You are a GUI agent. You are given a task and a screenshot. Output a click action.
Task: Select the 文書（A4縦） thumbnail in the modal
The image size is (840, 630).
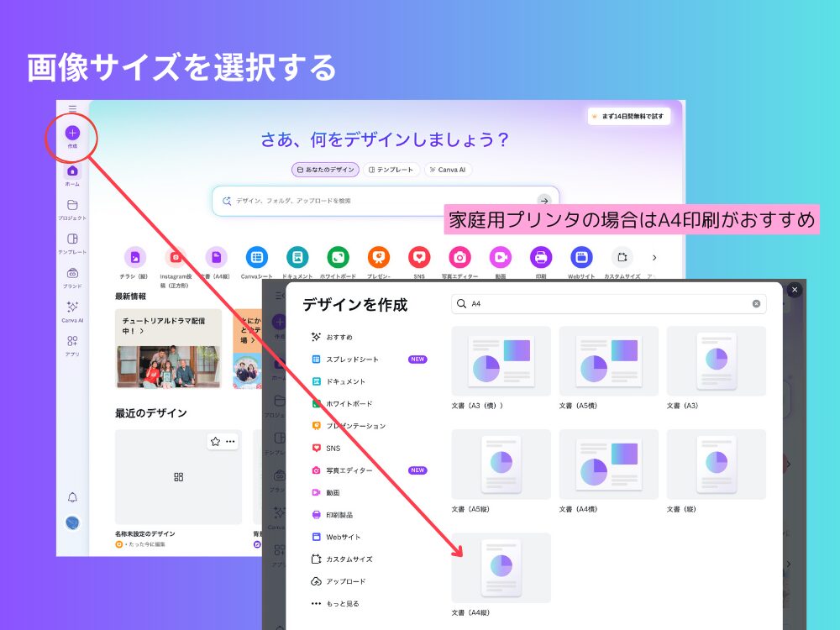point(501,567)
